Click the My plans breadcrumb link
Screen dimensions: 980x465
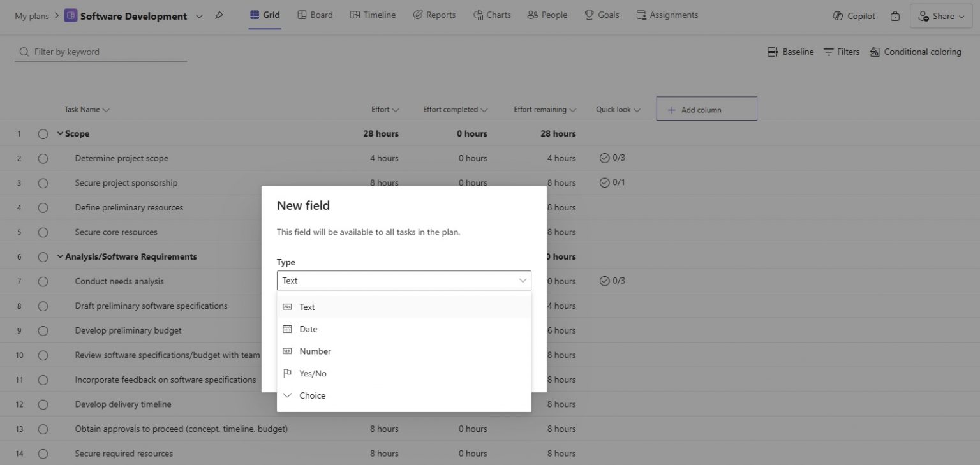(x=31, y=16)
